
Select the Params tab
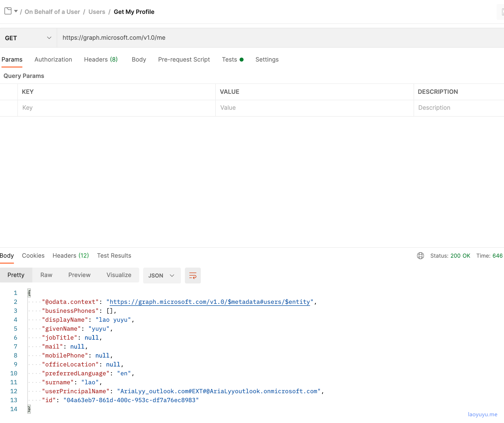click(12, 60)
